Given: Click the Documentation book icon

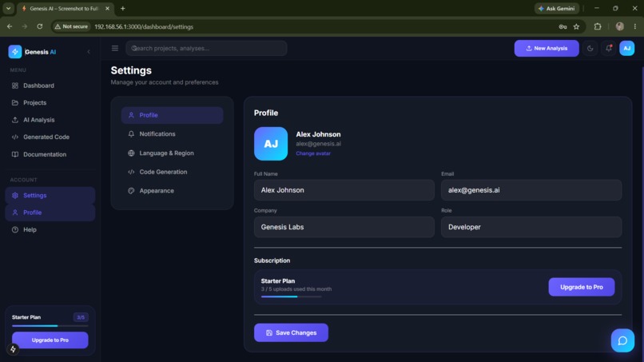Looking at the screenshot, I should point(15,154).
